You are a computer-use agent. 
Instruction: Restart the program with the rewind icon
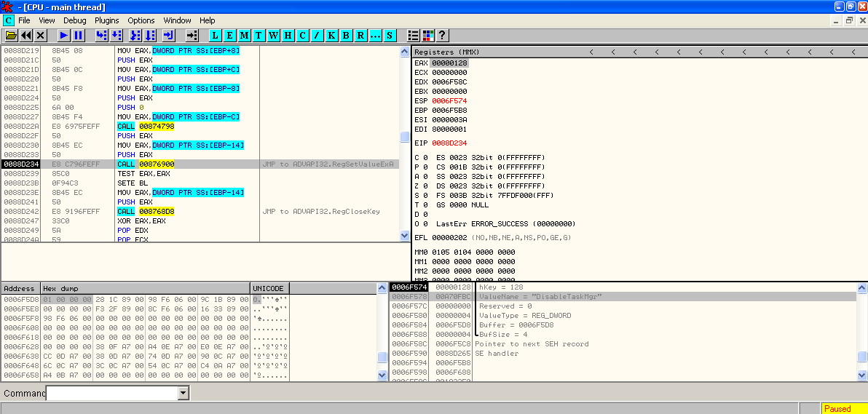[x=26, y=36]
